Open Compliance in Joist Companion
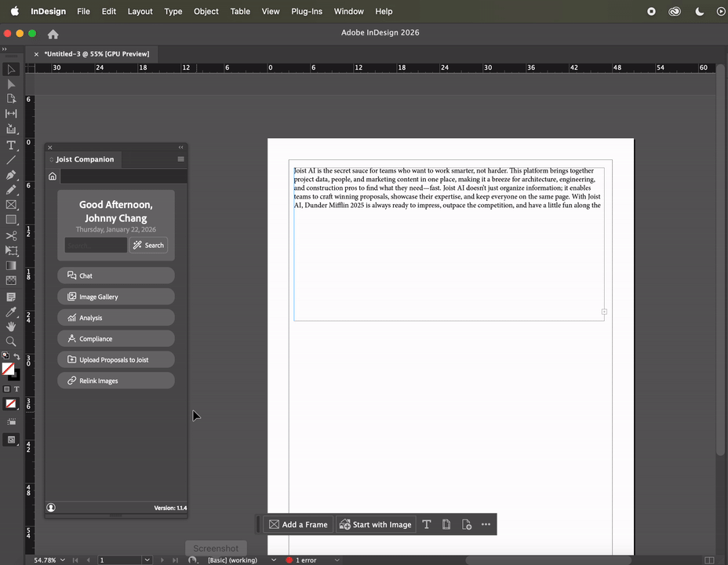728x565 pixels. (x=116, y=338)
